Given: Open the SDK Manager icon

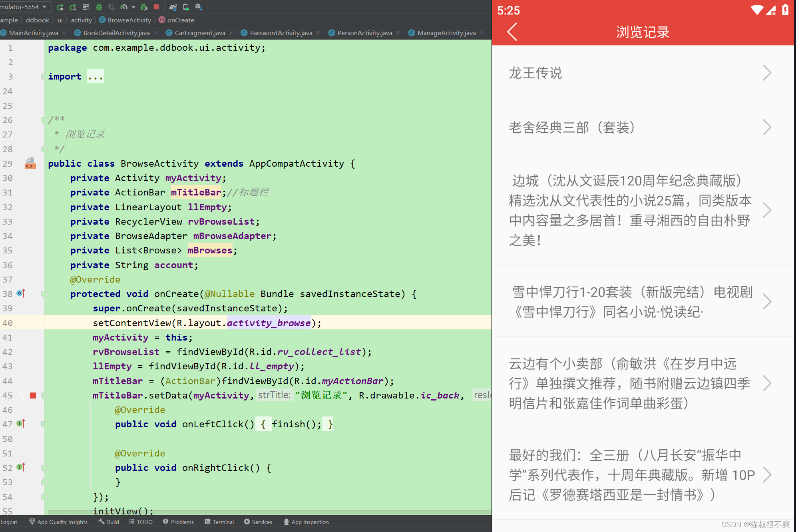Looking at the screenshot, I should [199, 7].
